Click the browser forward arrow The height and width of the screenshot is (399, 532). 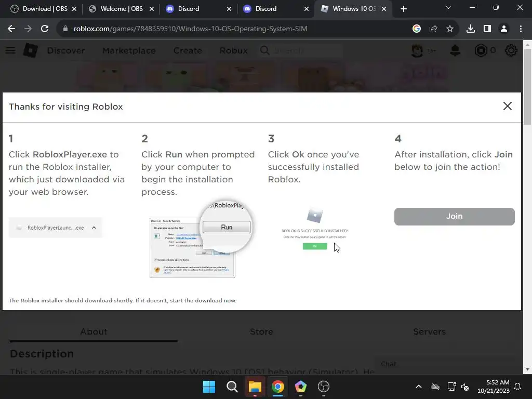click(x=28, y=29)
